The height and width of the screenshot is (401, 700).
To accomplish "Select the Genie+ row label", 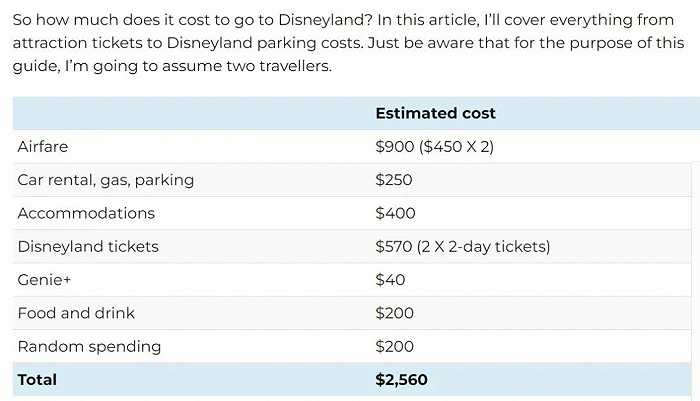I will pyautogui.click(x=44, y=280).
